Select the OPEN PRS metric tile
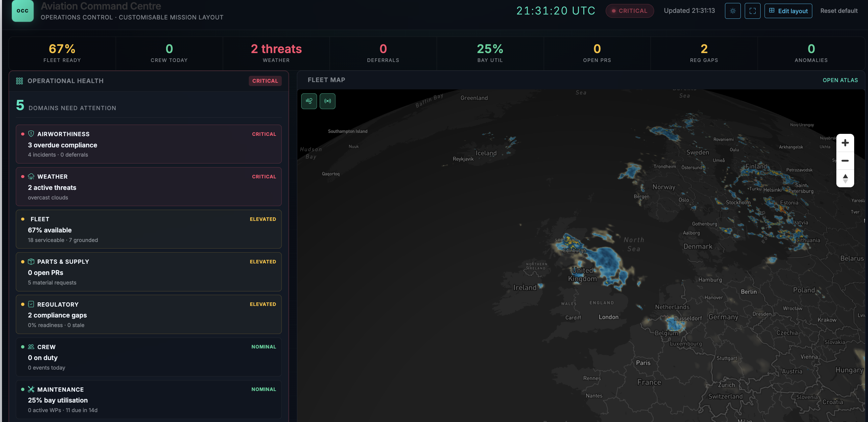The height and width of the screenshot is (422, 868). pos(597,53)
